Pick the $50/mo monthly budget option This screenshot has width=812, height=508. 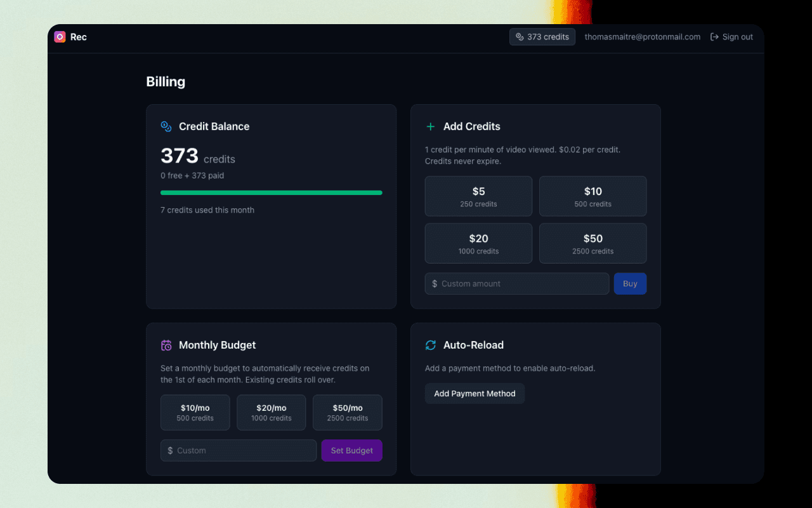347,413
